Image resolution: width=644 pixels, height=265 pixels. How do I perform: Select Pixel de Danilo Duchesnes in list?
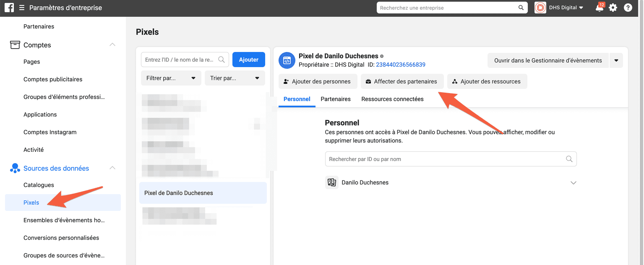tap(203, 193)
